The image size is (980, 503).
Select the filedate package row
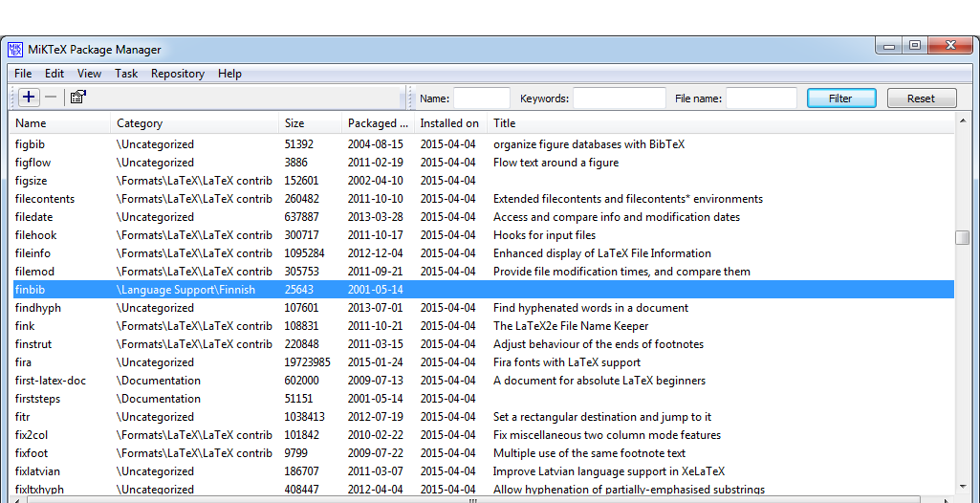coord(484,217)
